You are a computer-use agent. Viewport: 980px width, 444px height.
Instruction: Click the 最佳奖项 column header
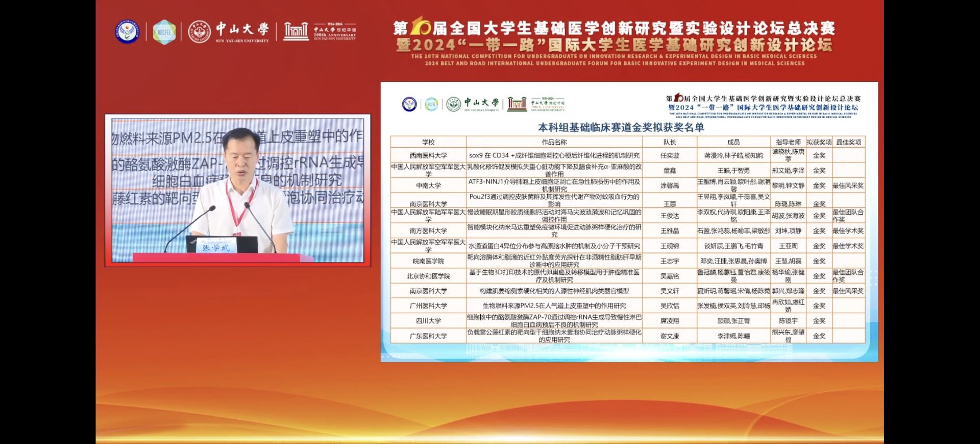click(848, 142)
